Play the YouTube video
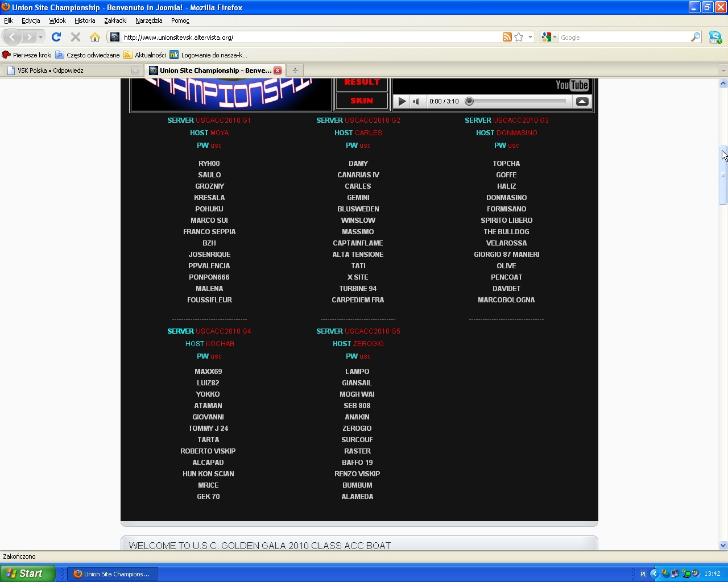This screenshot has width=728, height=582. [402, 101]
